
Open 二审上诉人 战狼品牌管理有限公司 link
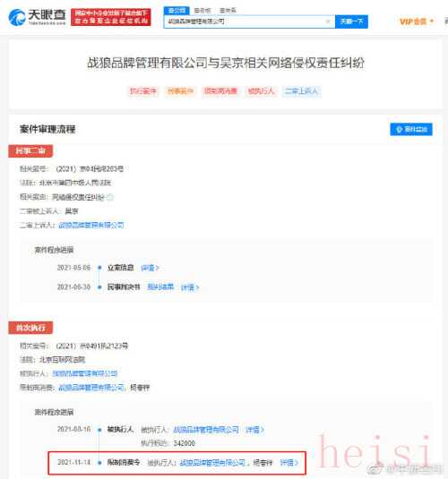91,225
